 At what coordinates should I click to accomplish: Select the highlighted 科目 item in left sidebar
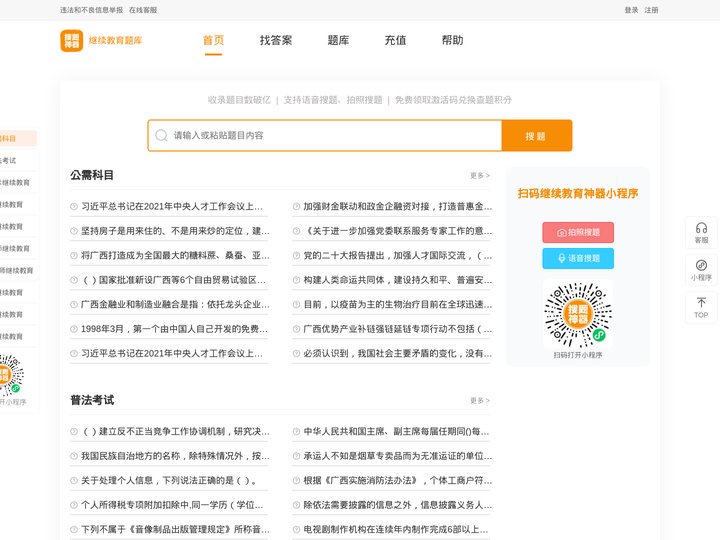click(18, 139)
